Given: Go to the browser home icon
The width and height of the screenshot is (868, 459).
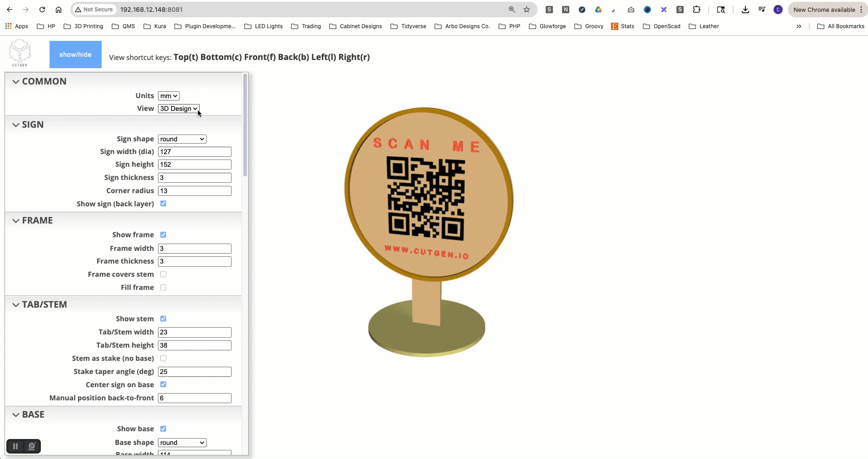Looking at the screenshot, I should pos(59,10).
